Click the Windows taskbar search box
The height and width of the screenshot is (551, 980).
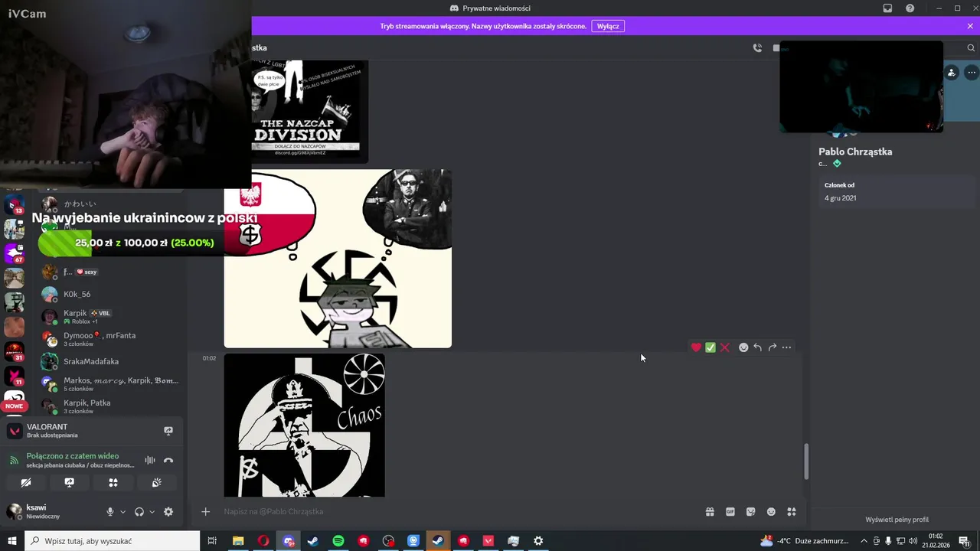(113, 541)
